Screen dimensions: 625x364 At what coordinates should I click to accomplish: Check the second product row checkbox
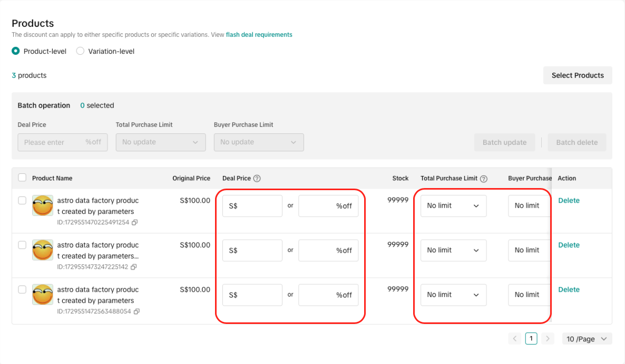[x=22, y=245]
